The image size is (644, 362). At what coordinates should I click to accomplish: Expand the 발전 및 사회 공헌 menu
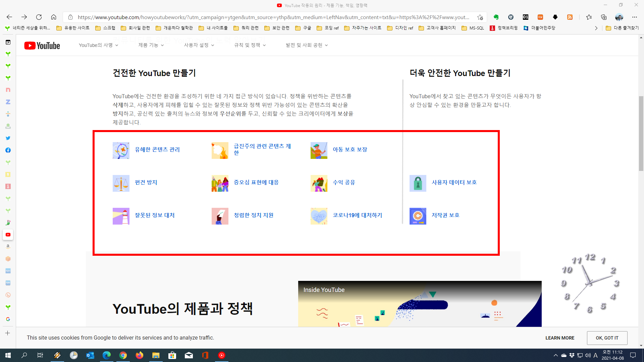point(307,45)
